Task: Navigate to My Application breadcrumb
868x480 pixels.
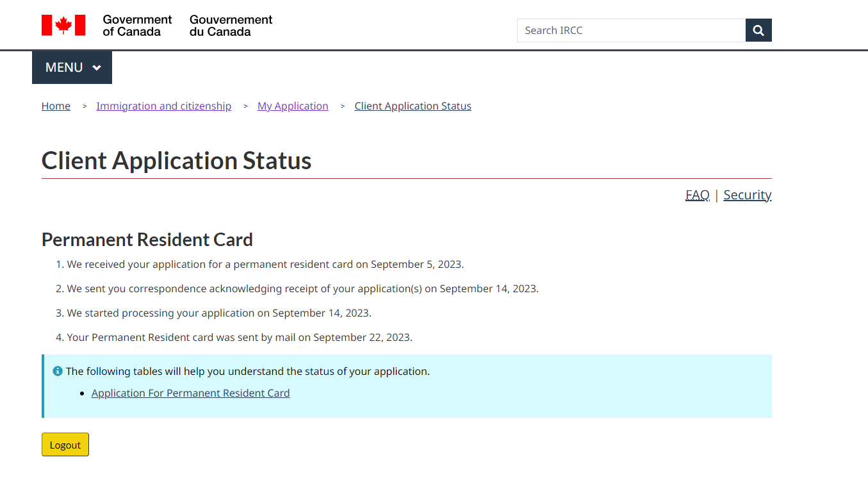Action: 293,106
